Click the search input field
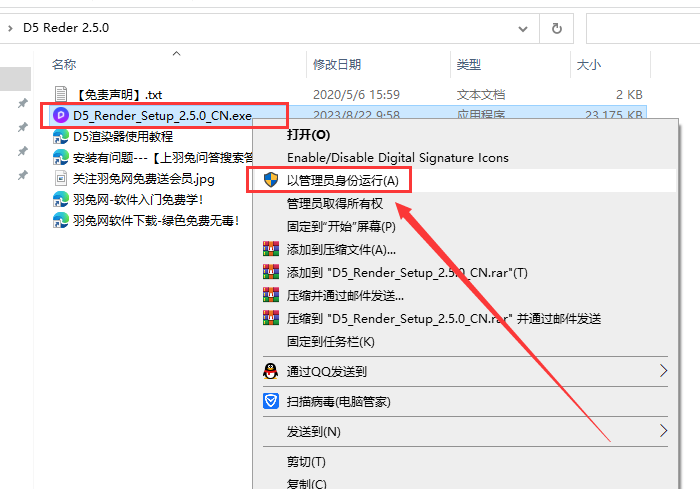 tap(643, 29)
